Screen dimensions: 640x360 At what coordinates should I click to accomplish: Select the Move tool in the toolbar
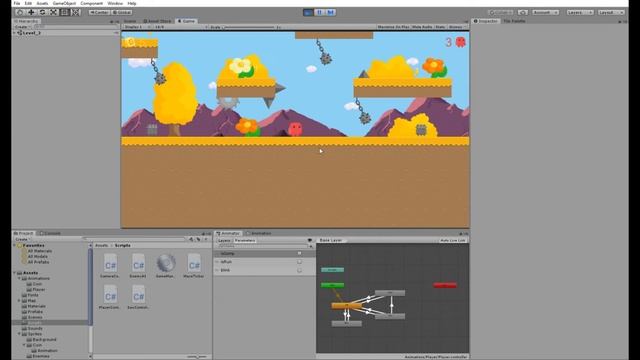click(x=31, y=12)
